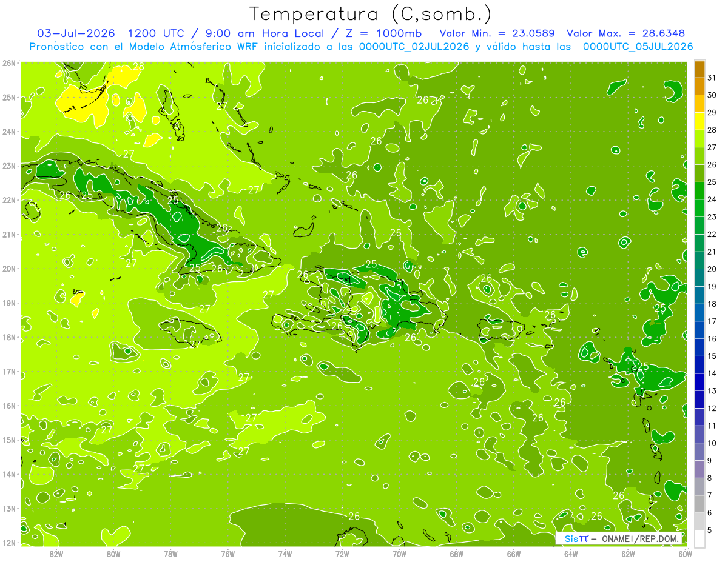
Task: Click the '82W' longitude label
Action: coord(56,554)
